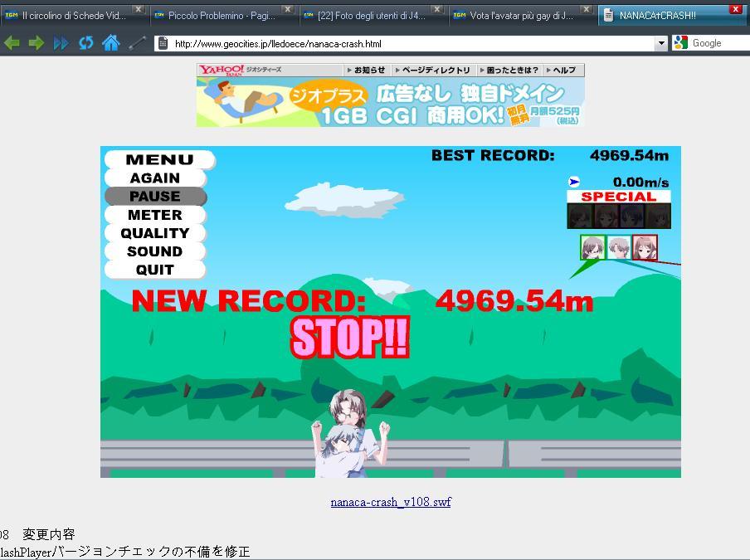
Task: Click the Yahoo! Japan logo in the banner
Action: tap(222, 70)
